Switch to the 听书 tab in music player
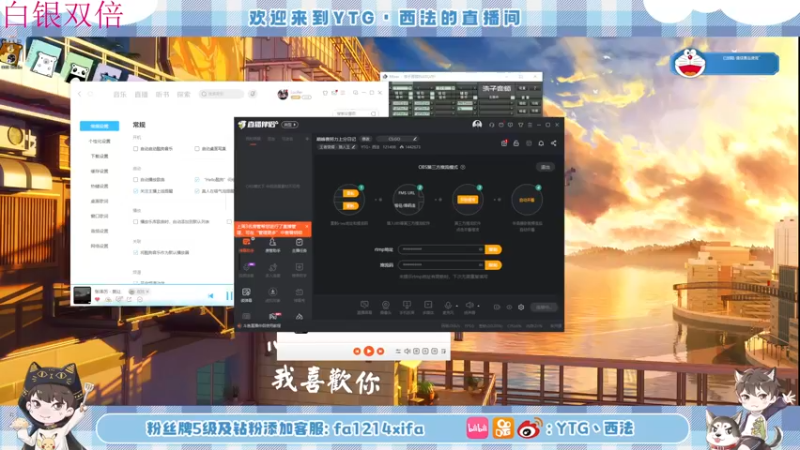The height and width of the screenshot is (450, 800). click(x=162, y=94)
